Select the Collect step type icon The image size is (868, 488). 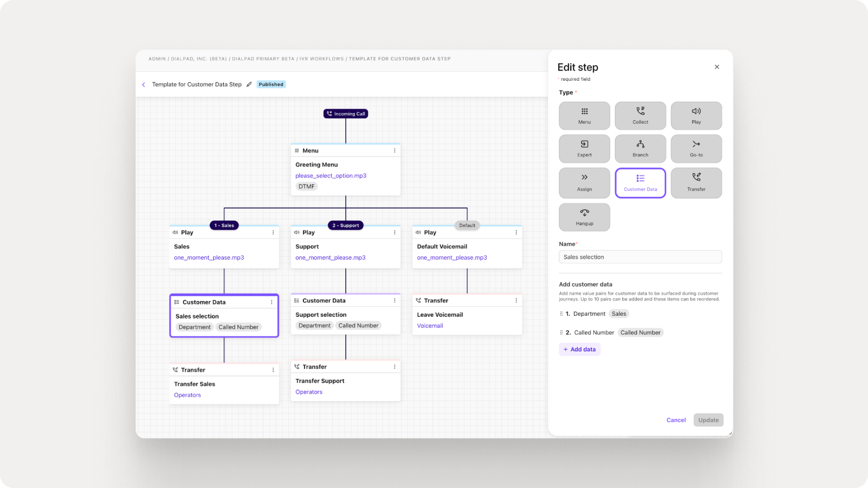(640, 116)
